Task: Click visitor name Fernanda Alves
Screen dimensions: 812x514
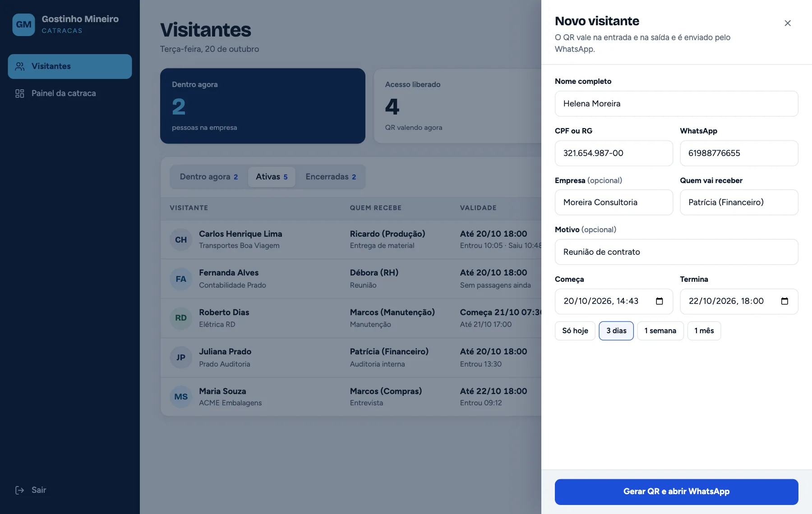Action: point(229,273)
